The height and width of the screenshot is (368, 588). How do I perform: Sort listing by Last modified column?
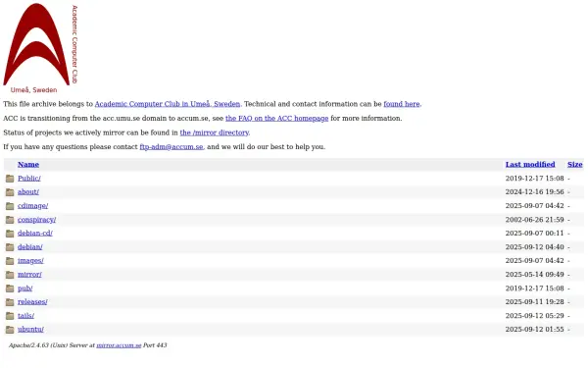coord(530,165)
